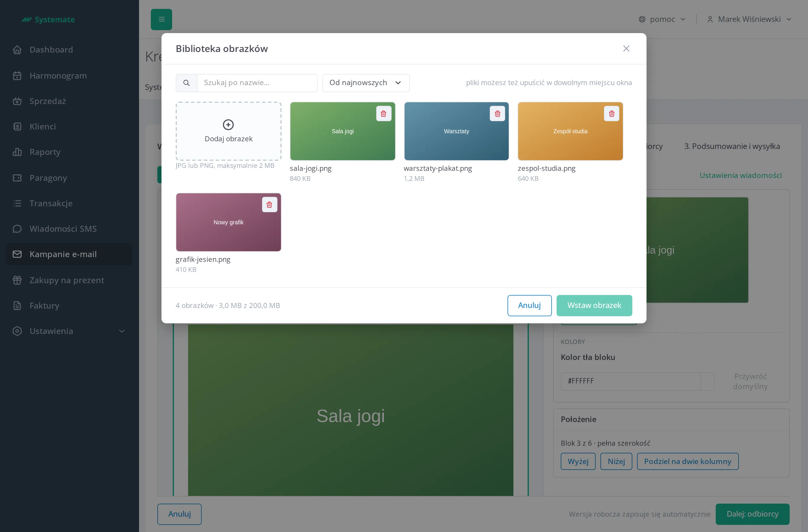The image size is (808, 532).
Task: Select Kampanie e-mail sidebar item
Action: [x=69, y=254]
